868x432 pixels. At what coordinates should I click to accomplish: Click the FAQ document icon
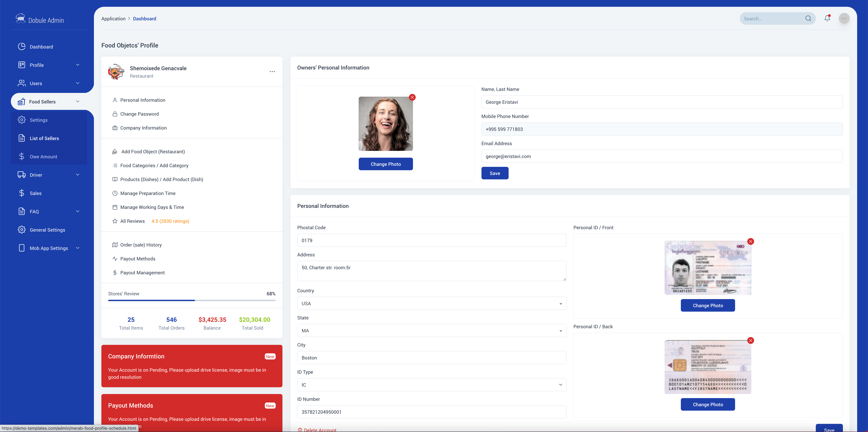pos(22,211)
